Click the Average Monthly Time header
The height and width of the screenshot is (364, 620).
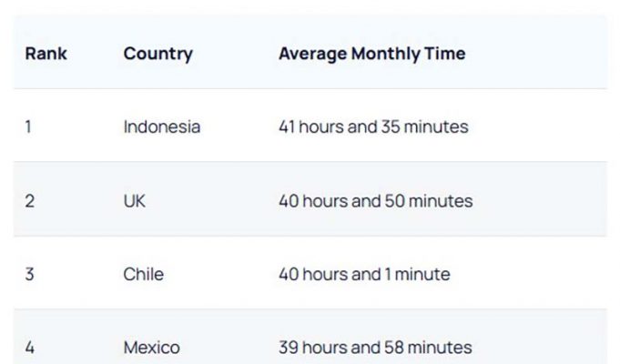pyautogui.click(x=371, y=54)
